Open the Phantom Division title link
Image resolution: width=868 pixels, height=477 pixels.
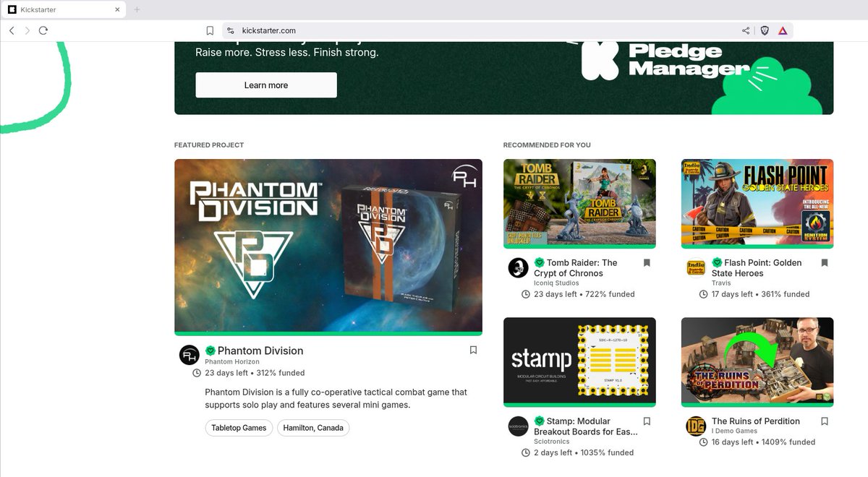(x=260, y=351)
